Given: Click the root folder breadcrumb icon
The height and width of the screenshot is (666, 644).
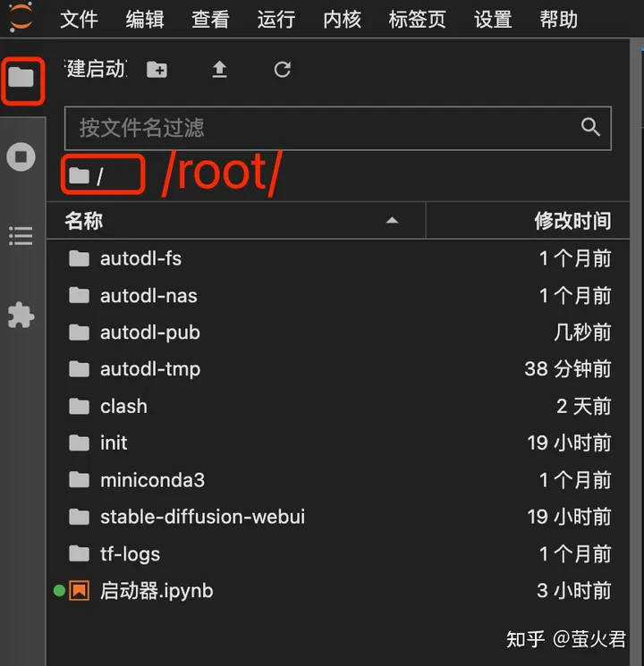Looking at the screenshot, I should coord(79,175).
